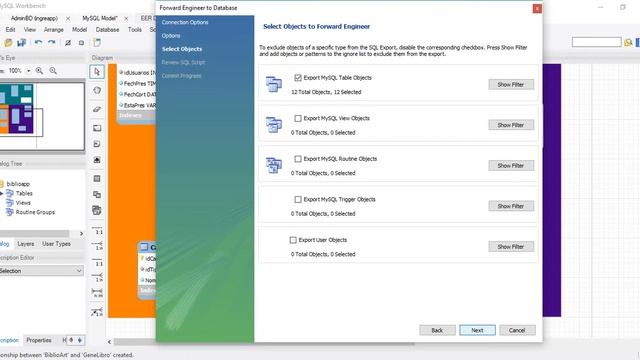Viewport: 640px width, 360px height.
Task: Open the View menu
Action: point(29,30)
